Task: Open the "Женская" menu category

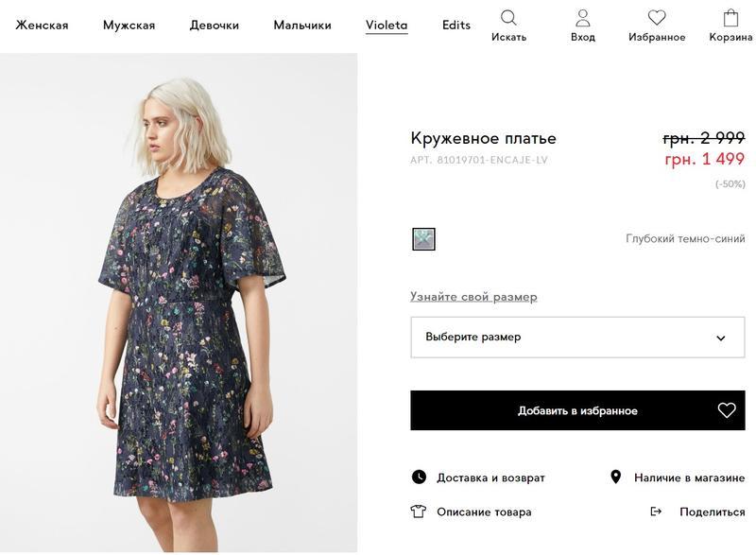Action: (43, 26)
